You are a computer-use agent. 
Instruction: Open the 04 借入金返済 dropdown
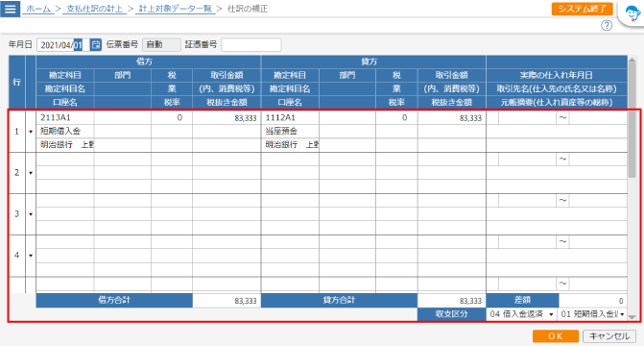(521, 314)
